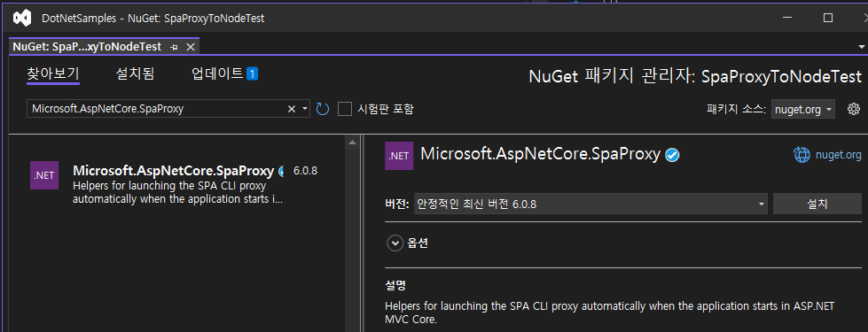Open the nuget.org link
The image size is (868, 332).
[x=838, y=155]
